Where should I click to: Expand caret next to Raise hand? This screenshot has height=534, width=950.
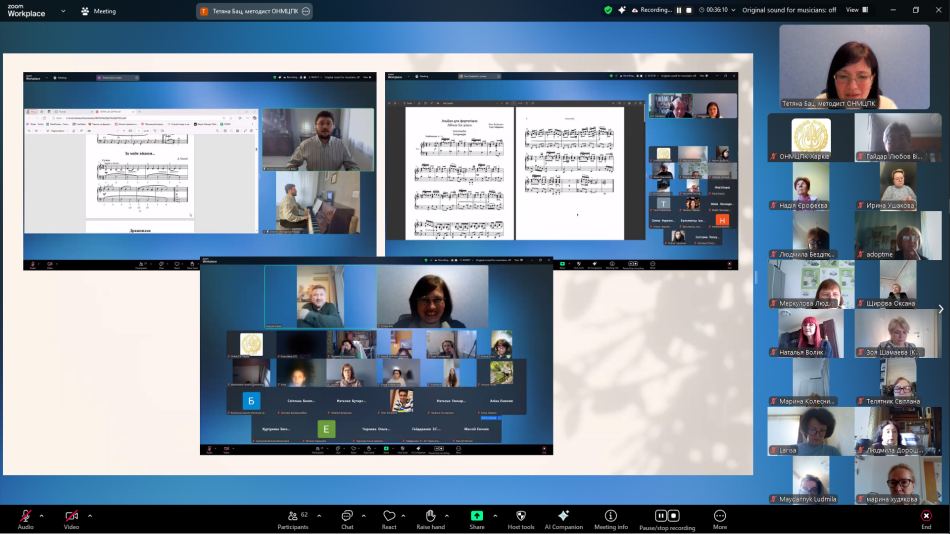pos(447,516)
